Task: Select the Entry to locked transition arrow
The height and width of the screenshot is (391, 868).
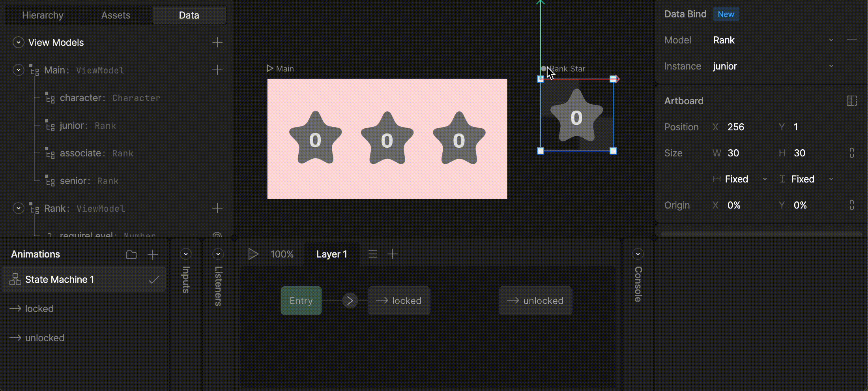Action: [350, 301]
